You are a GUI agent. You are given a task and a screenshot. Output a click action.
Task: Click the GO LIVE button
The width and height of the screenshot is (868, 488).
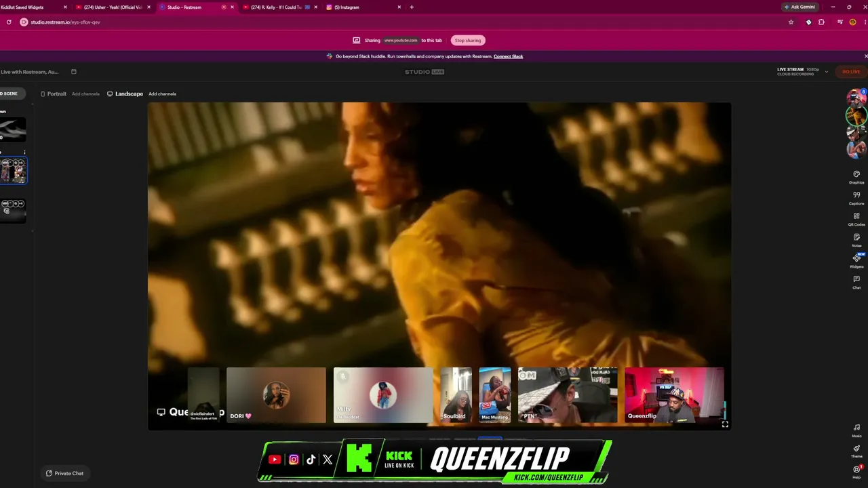(x=851, y=72)
